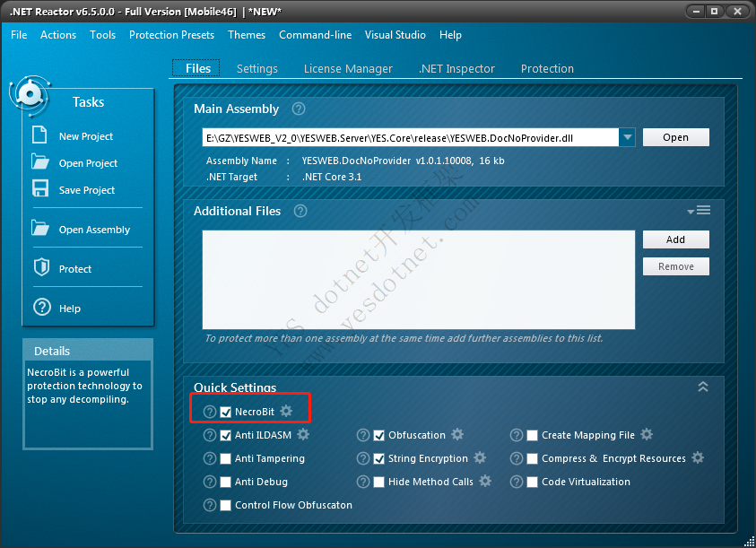Click the Main Assembly path field
The width and height of the screenshot is (756, 548).
tap(411, 137)
